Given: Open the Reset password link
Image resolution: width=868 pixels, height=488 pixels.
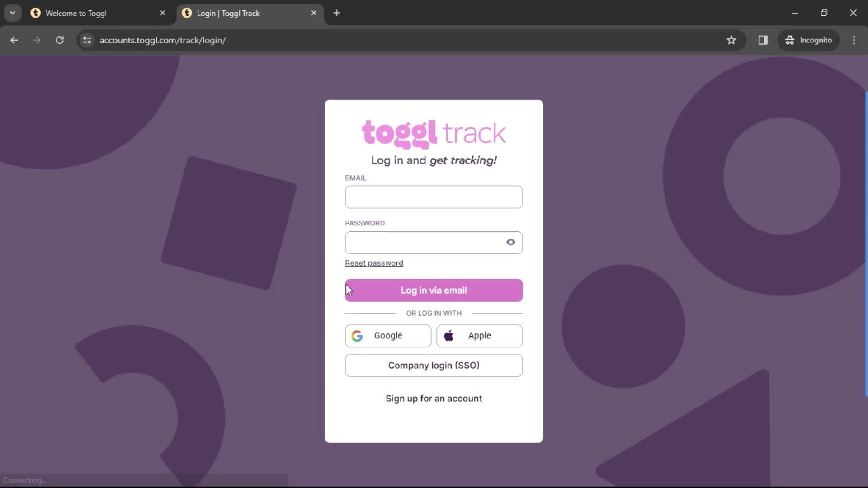Looking at the screenshot, I should [374, 263].
